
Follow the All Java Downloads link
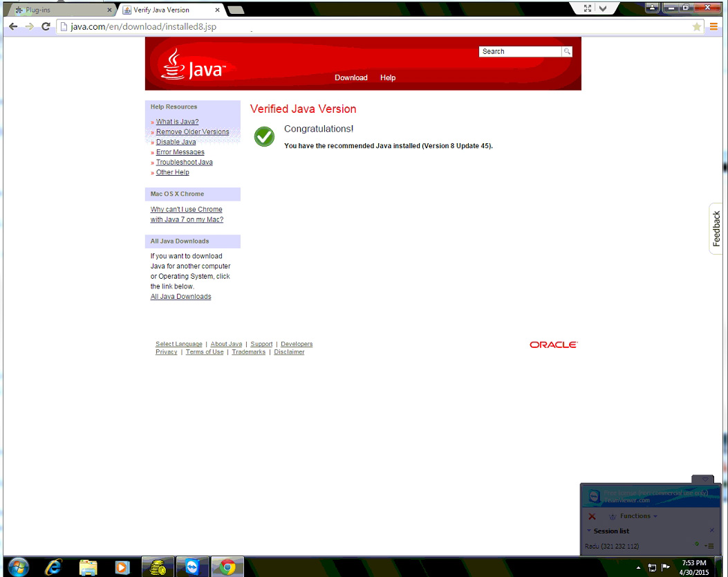(x=180, y=297)
